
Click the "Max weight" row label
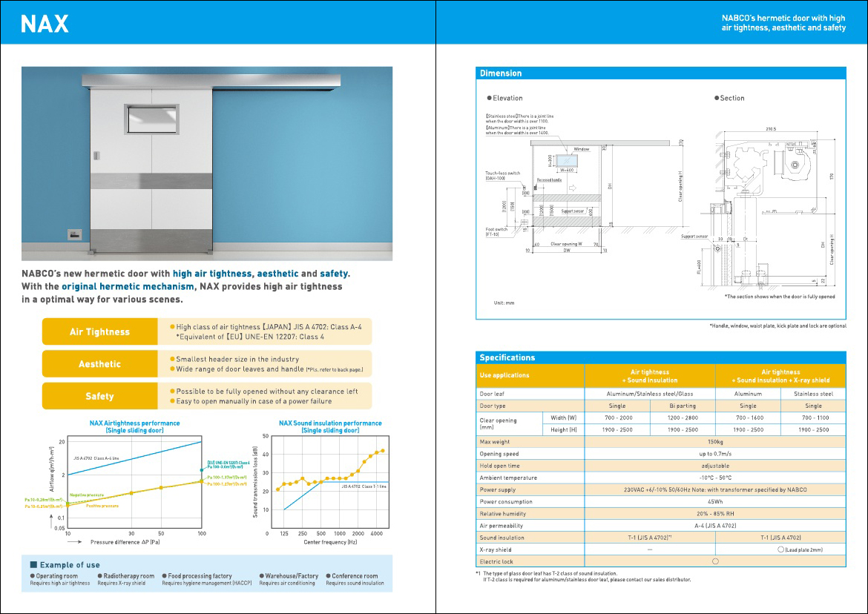(x=495, y=442)
